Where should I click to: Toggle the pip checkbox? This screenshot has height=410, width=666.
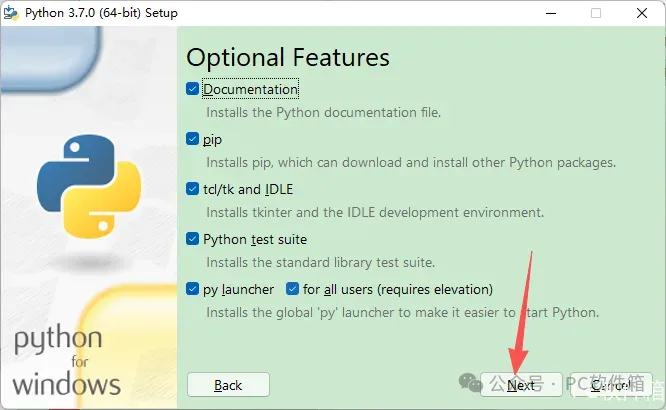pyautogui.click(x=192, y=139)
